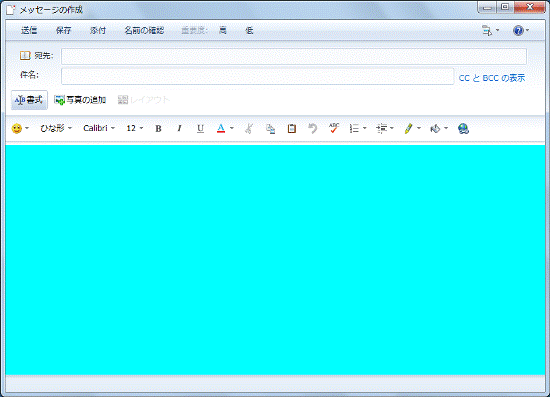This screenshot has width=550, height=397.
Task: Open the smiley emoticon picker
Action: 16,128
